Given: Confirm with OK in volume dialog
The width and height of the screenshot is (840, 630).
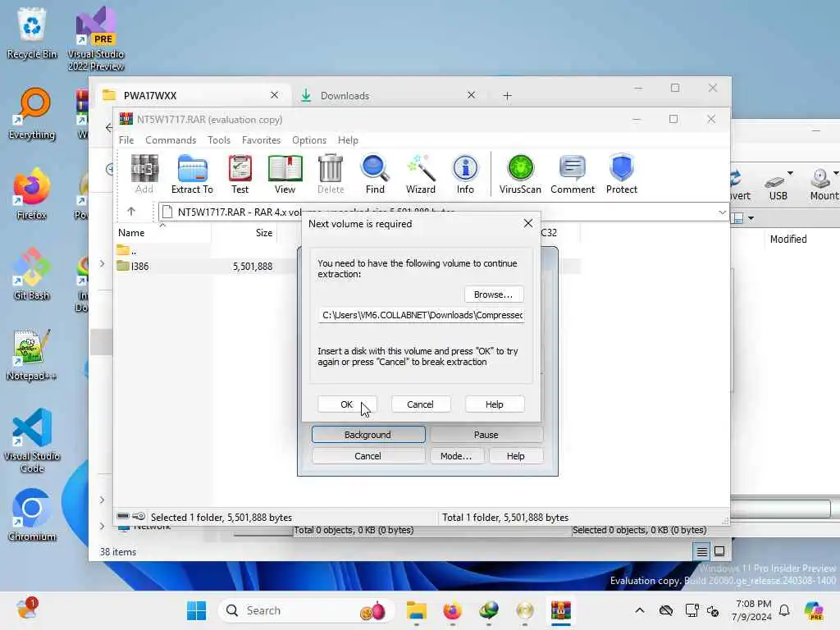Looking at the screenshot, I should 347,404.
